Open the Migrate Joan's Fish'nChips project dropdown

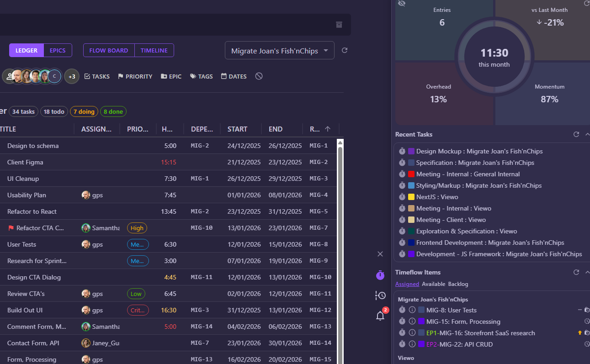click(279, 51)
